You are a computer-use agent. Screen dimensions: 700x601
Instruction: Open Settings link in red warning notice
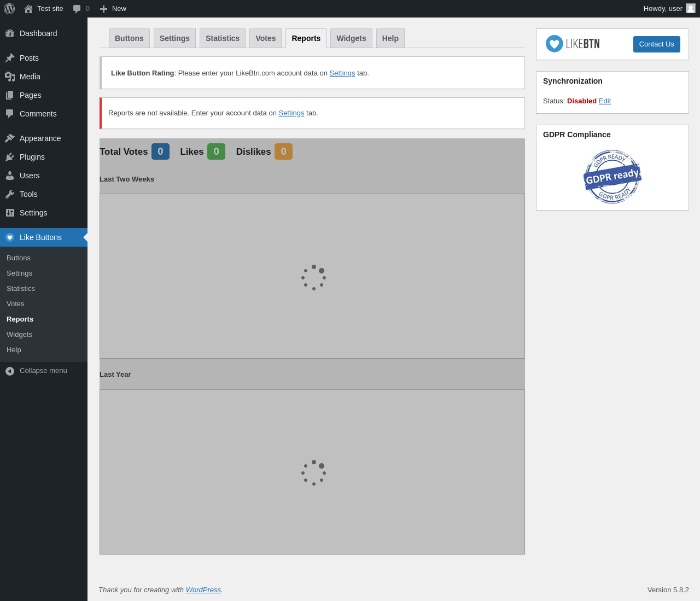click(291, 113)
